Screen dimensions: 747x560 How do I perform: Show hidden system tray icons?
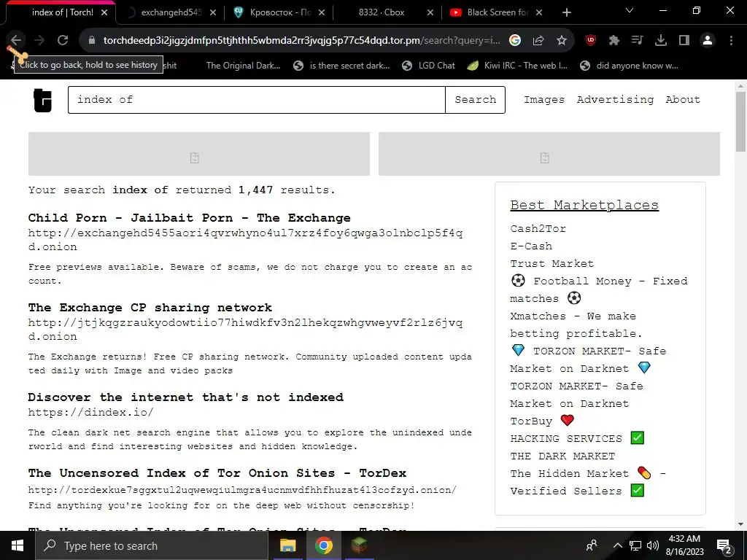[x=617, y=545]
